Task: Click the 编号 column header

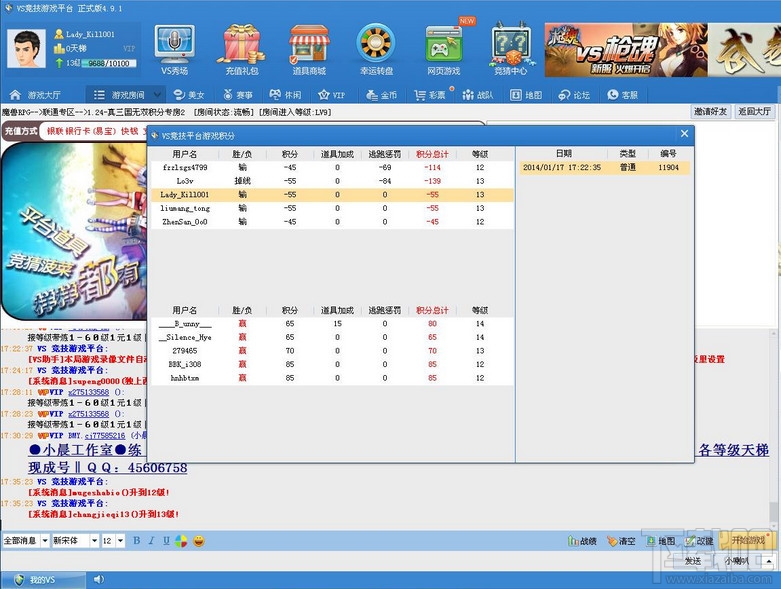Action: (x=668, y=153)
